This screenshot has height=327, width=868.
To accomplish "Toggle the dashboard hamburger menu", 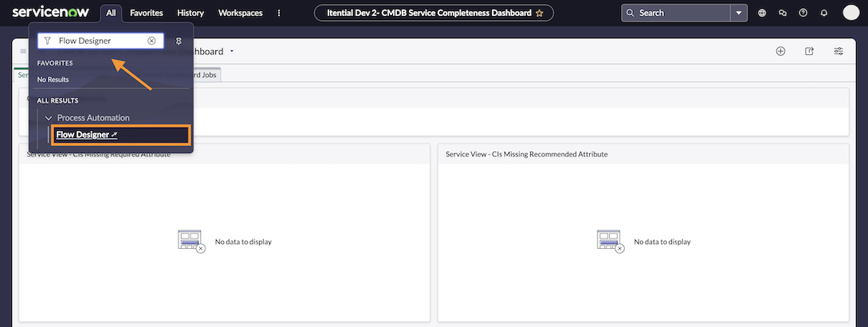I will [x=23, y=51].
